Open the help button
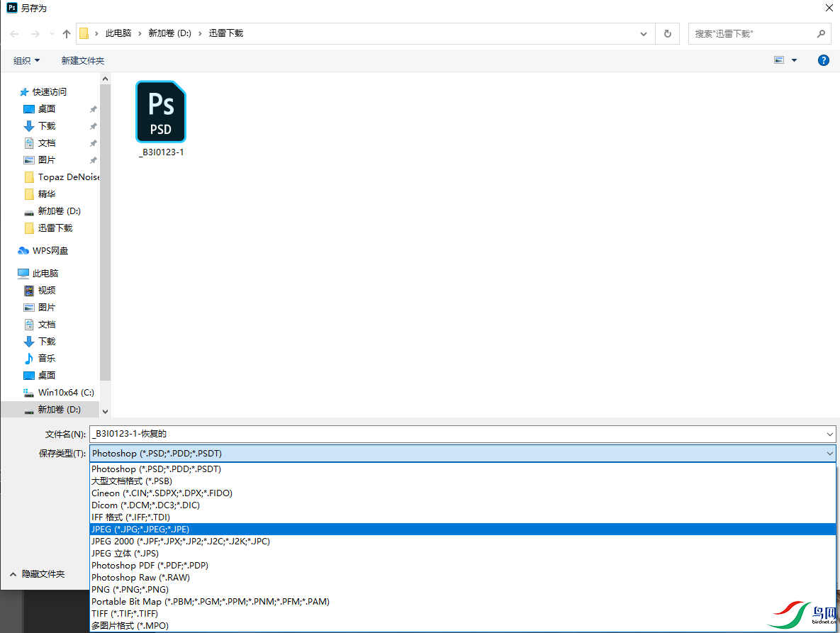Image resolution: width=840 pixels, height=633 pixels. coord(824,60)
